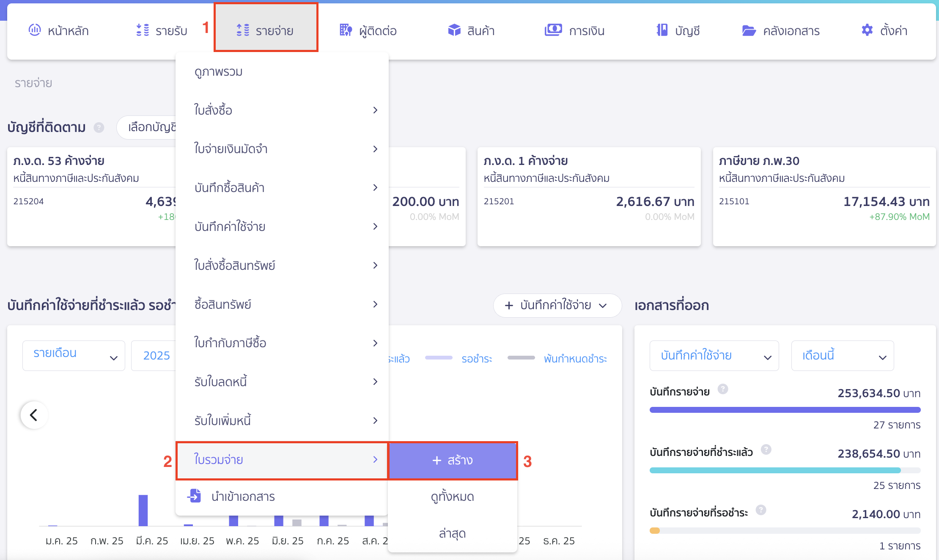Click the + สร้าง button
This screenshot has width=939, height=560.
click(453, 460)
